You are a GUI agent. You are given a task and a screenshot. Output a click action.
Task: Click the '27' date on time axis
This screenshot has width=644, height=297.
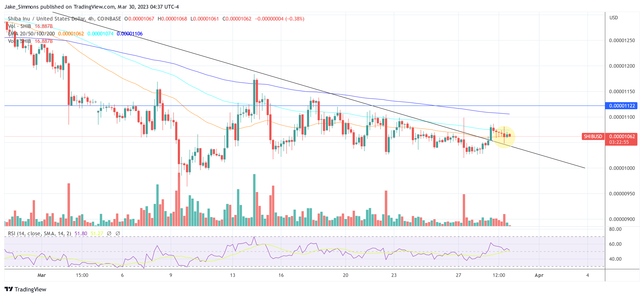click(458, 275)
